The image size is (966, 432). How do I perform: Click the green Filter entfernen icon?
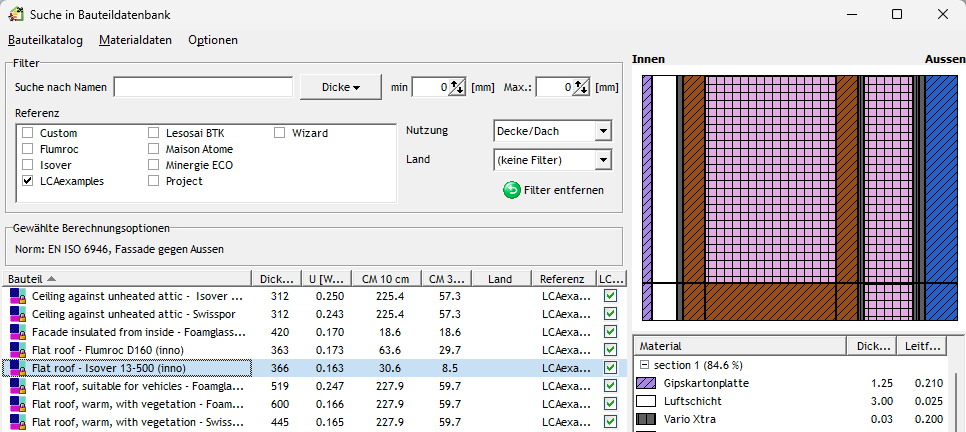click(511, 189)
